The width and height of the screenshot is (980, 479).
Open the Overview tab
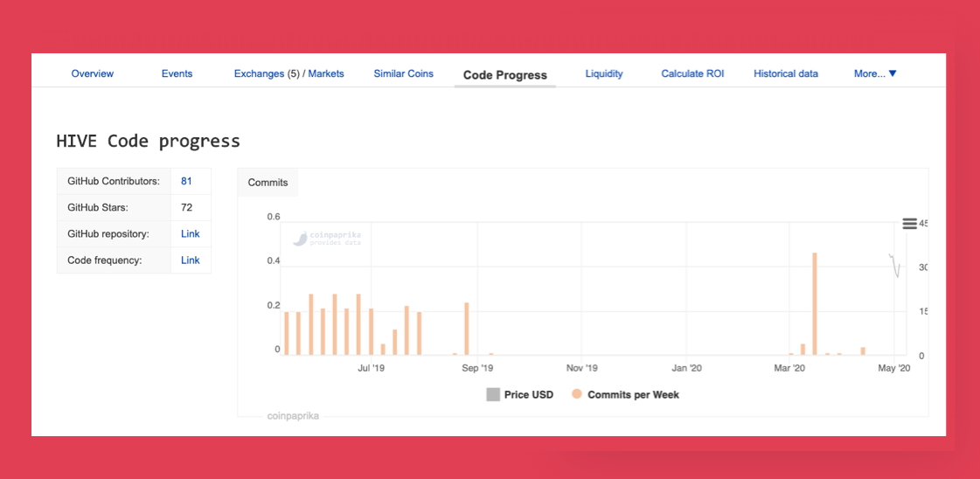(x=93, y=73)
